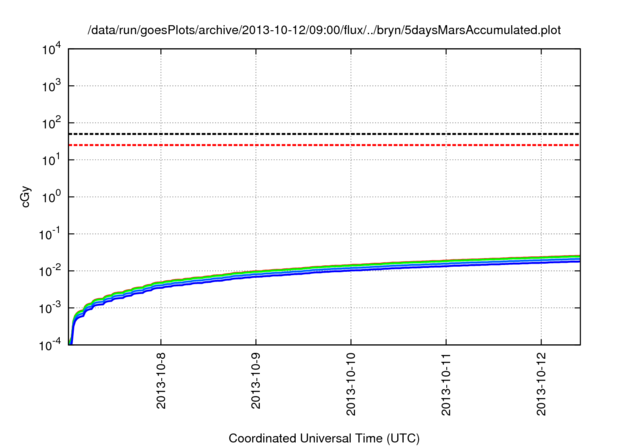Click the 10^3 y-axis label
This screenshot has width=640, height=448.
[x=52, y=86]
